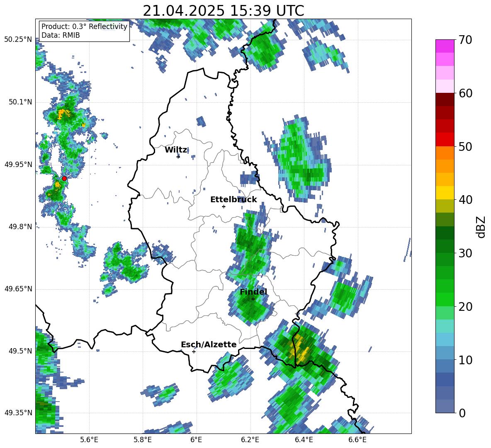Click the Wiltz station cross marker
The width and height of the screenshot is (491, 448).
[178, 157]
